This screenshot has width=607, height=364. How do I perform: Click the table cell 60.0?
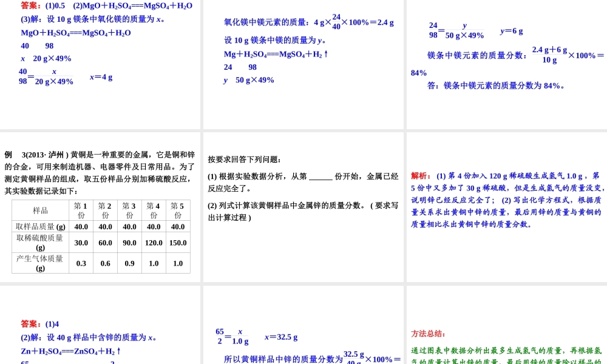(x=105, y=243)
